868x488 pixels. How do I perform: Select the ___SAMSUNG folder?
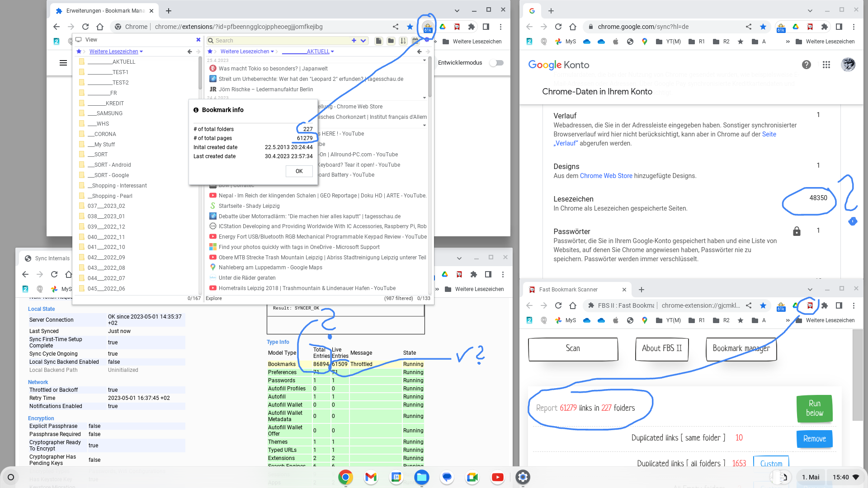tap(105, 113)
